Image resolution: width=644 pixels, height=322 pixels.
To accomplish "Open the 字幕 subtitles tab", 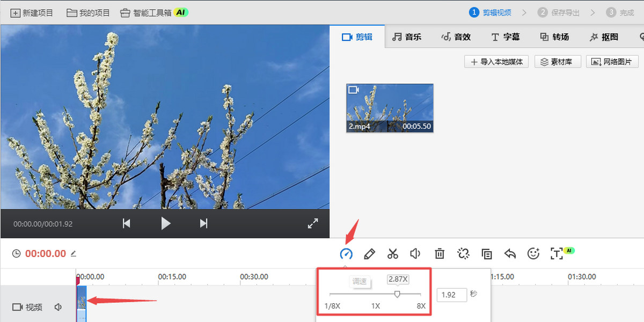I will pos(505,37).
